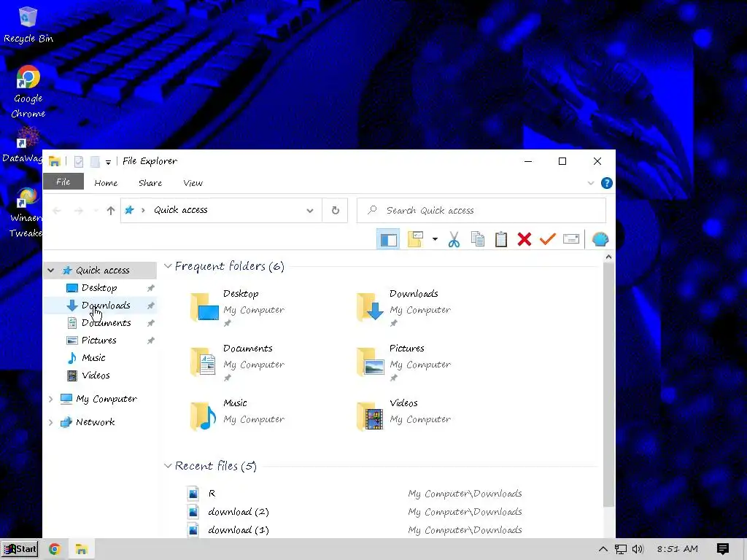
Task: Click the Rename toolbar icon
Action: tap(570, 239)
